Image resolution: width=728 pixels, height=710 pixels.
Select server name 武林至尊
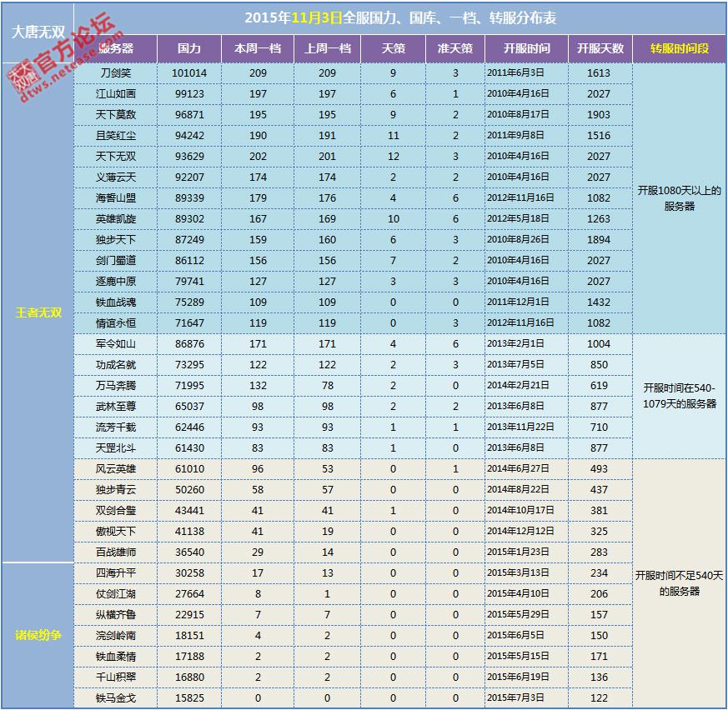pos(116,407)
